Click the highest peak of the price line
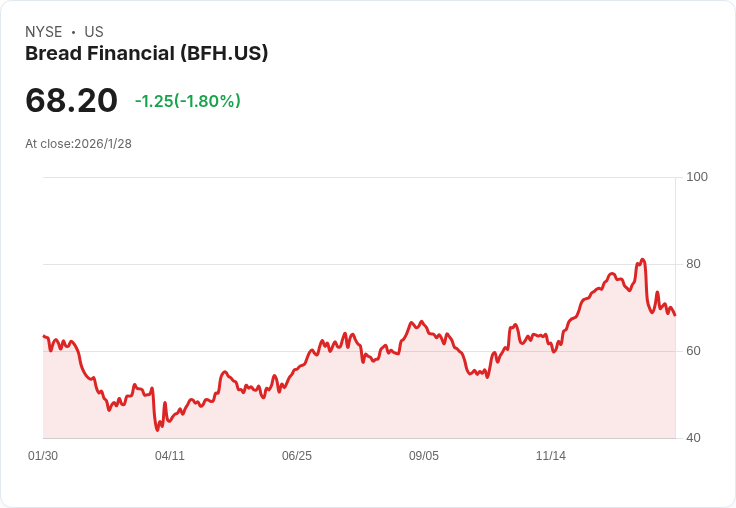736x508 pixels. click(x=642, y=260)
